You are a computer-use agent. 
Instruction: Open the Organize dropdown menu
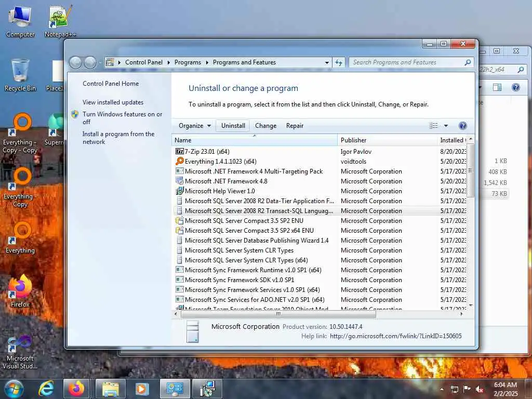(x=195, y=126)
